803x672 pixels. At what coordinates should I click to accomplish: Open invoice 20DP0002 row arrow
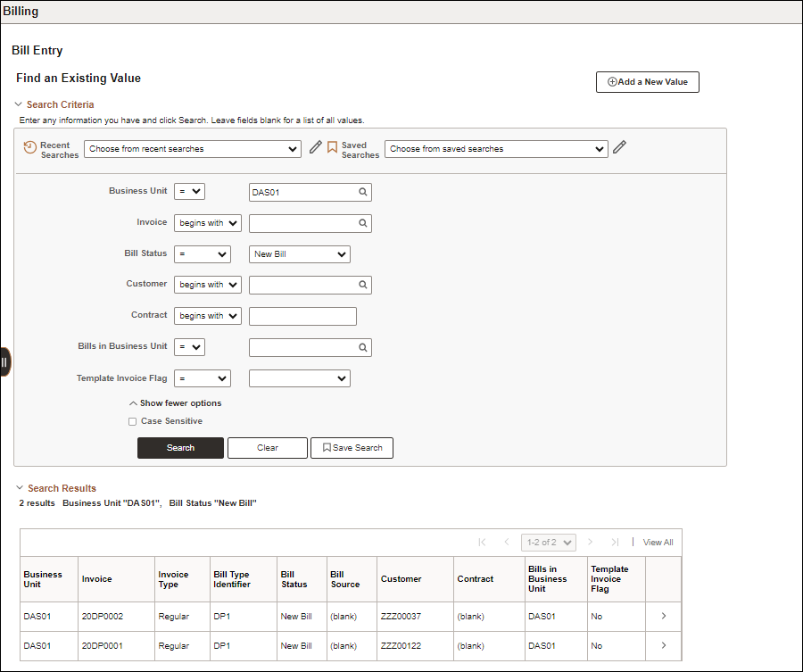664,616
